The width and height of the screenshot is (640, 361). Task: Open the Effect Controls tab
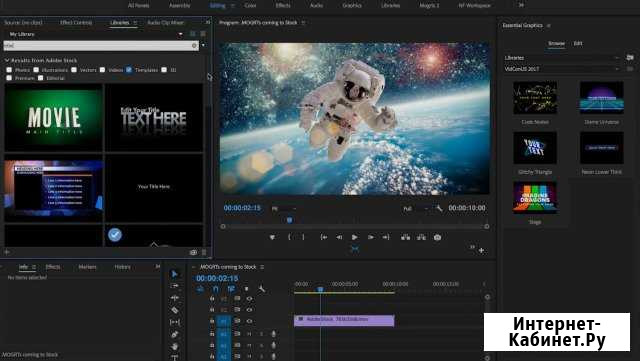[76, 22]
